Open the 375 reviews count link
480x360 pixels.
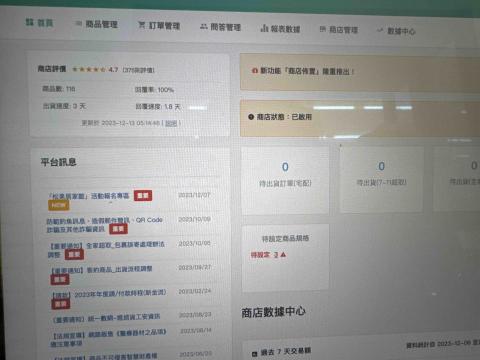pyautogui.click(x=139, y=70)
